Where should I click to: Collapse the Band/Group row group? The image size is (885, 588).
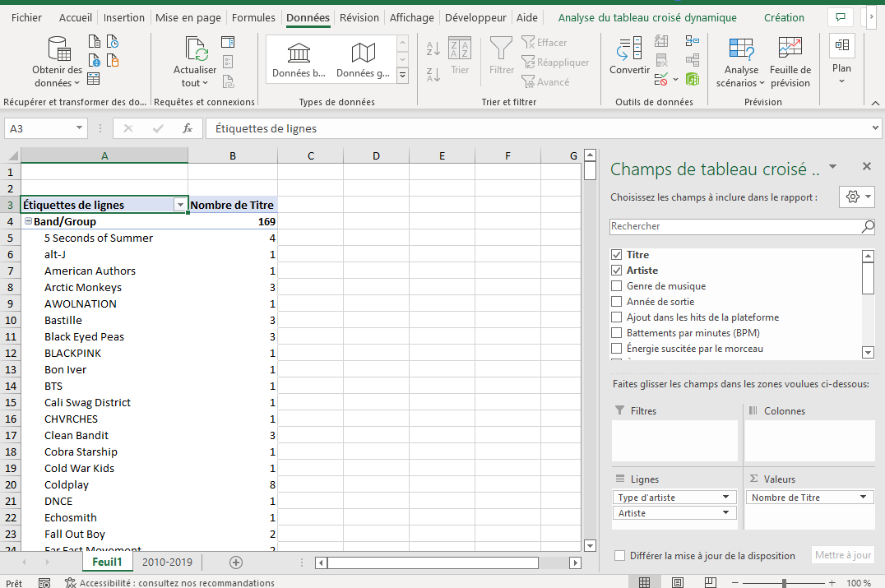[x=28, y=221]
